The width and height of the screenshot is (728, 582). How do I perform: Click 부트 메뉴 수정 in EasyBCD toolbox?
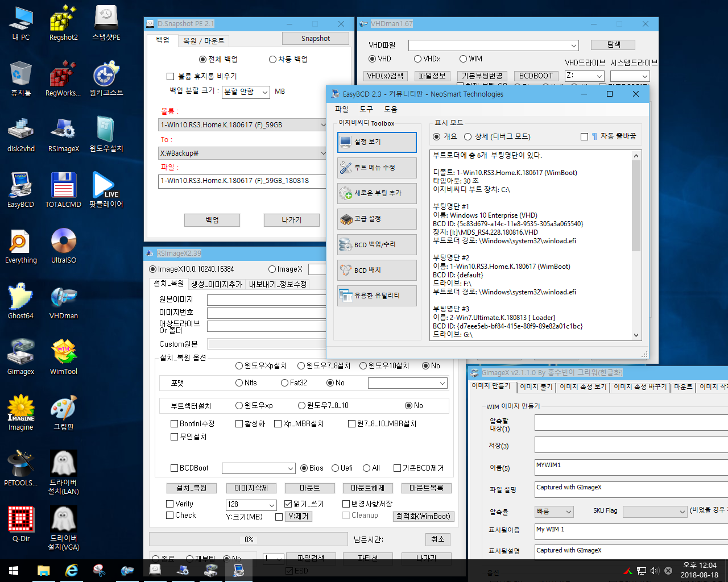[377, 168]
